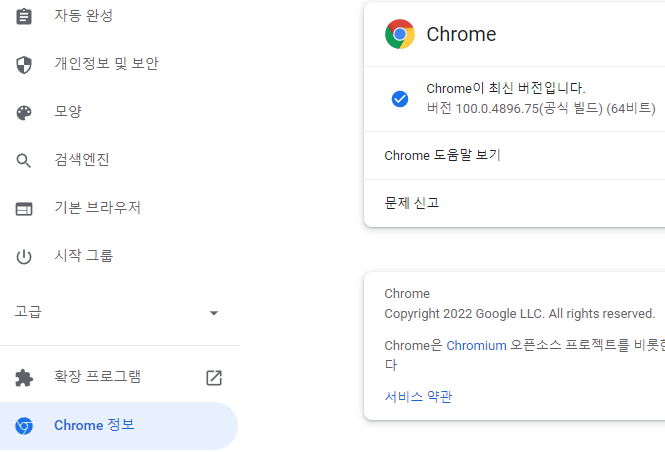This screenshot has height=452, width=665.
Task: Expand the 고급 section arrow
Action: tap(214, 313)
